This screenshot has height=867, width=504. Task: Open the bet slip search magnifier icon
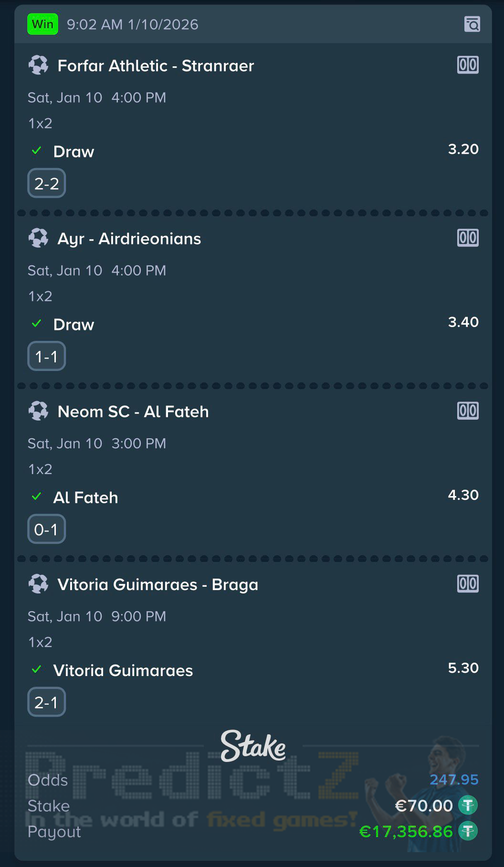[x=472, y=23]
